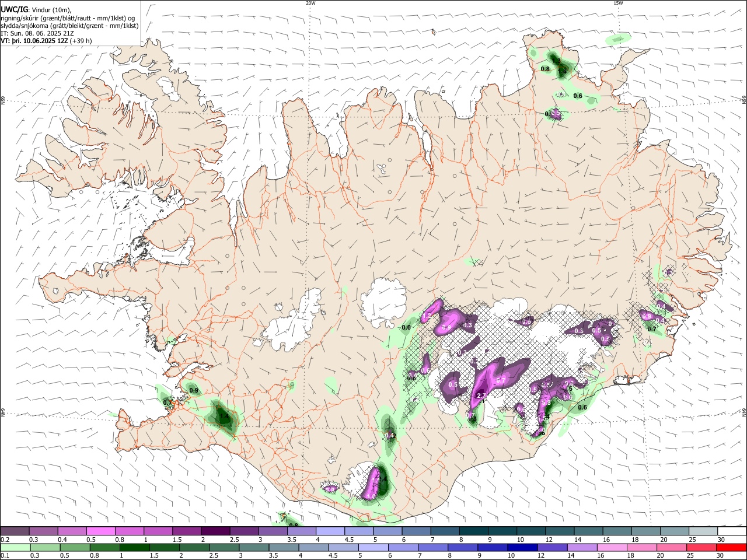Select pale green rain swatch between 0.1 and 0.3
The width and height of the screenshot is (747, 560).
pos(15,547)
